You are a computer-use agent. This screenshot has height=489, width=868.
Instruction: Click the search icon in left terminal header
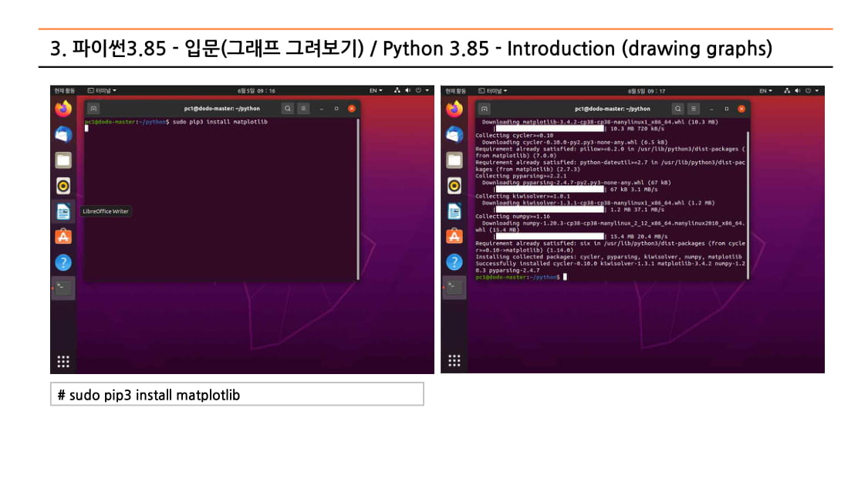pyautogui.click(x=287, y=109)
